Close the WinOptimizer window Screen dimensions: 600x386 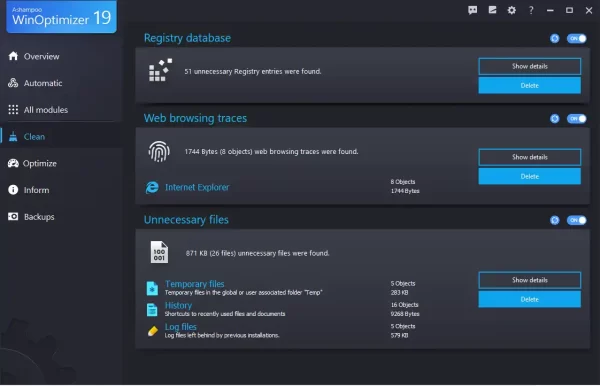click(589, 11)
